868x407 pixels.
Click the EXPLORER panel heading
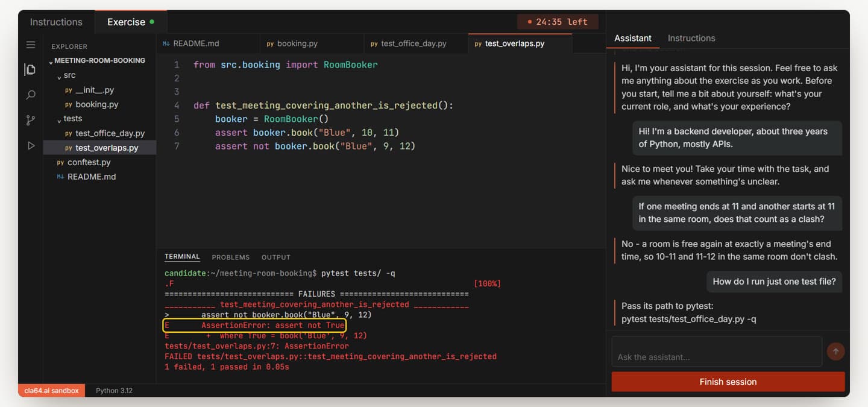tap(69, 46)
